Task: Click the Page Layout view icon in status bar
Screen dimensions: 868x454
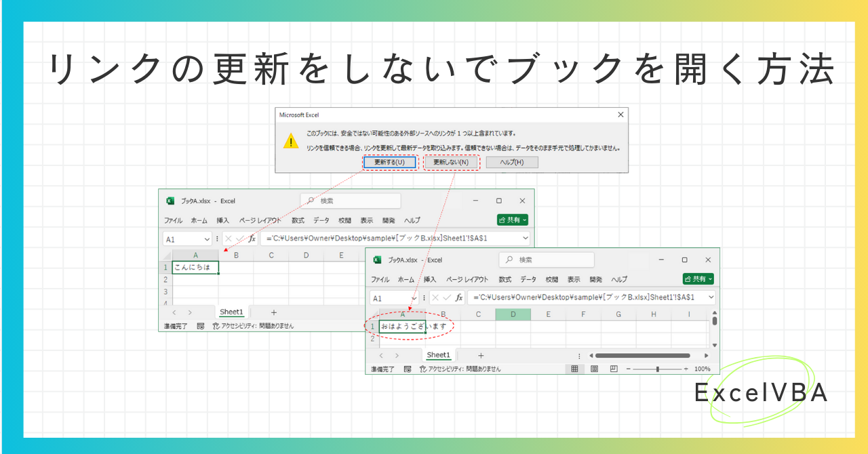Action: 594,369
